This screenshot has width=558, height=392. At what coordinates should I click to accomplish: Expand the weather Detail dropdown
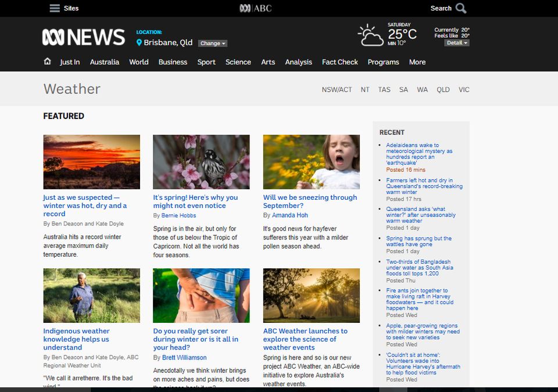(457, 42)
